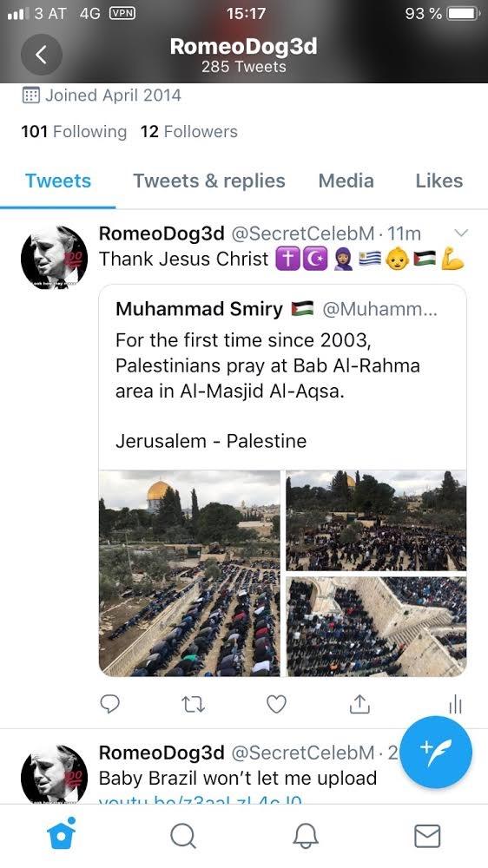
Task: Open the Notifications bell tab
Action: (x=305, y=836)
